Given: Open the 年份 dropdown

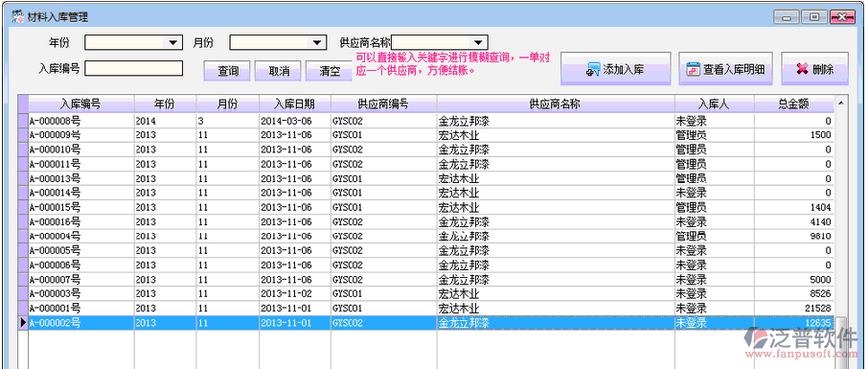Looking at the screenshot, I should (173, 42).
